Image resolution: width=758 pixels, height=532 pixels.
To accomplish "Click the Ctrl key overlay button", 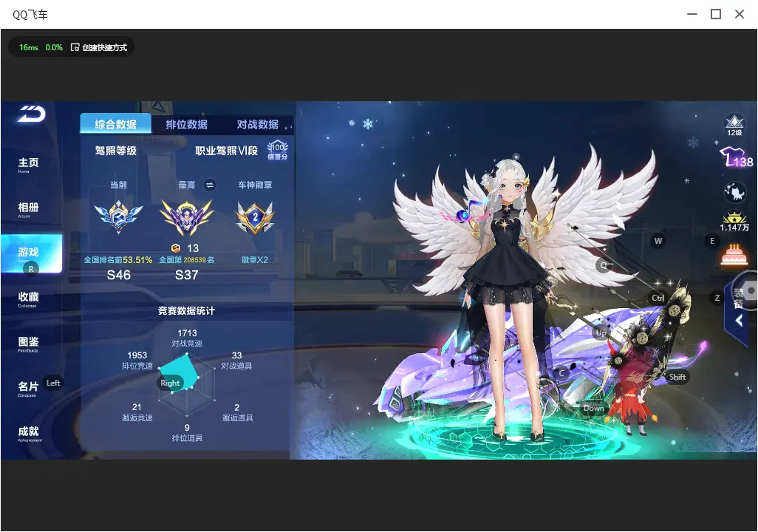I will coord(658,298).
